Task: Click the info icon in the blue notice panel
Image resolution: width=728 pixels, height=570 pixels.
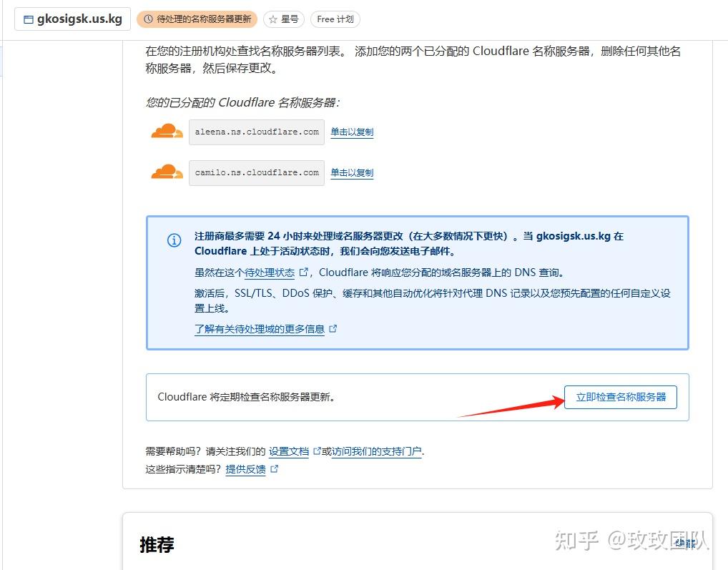Action: pyautogui.click(x=174, y=240)
